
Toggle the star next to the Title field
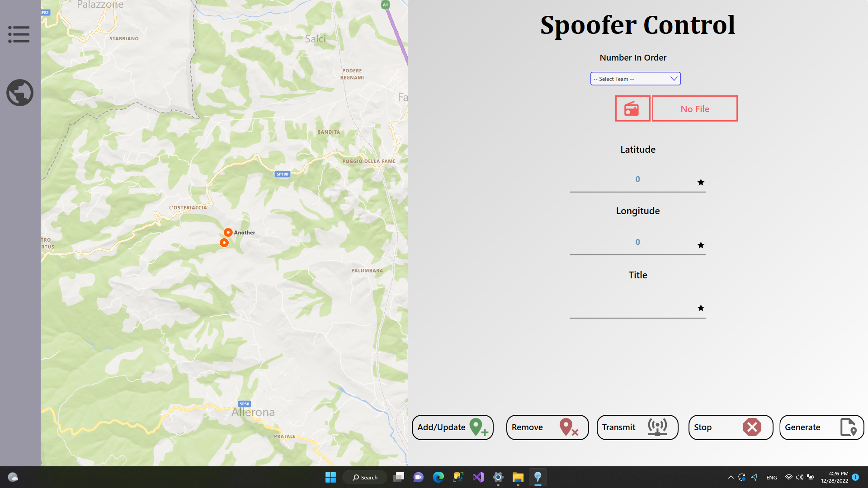(x=701, y=308)
